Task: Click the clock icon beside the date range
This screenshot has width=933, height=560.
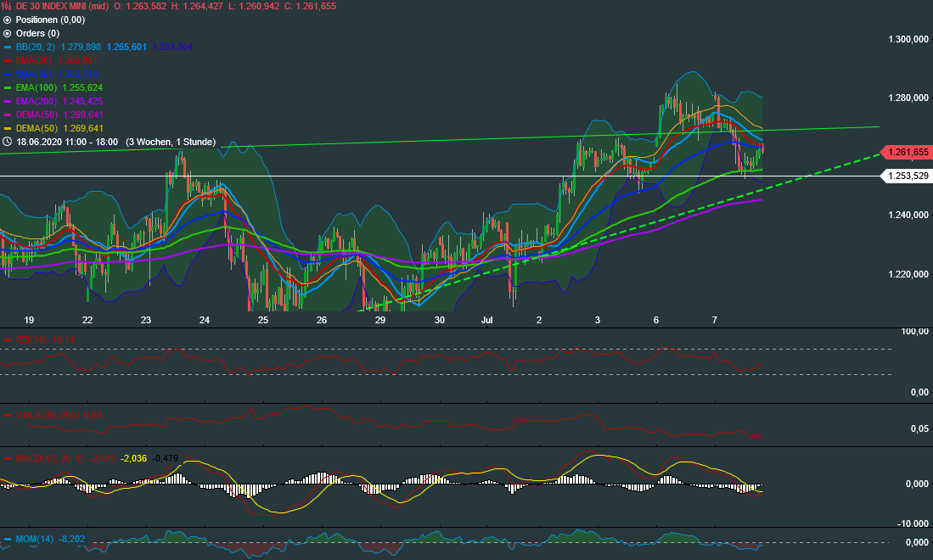Action: (7, 142)
